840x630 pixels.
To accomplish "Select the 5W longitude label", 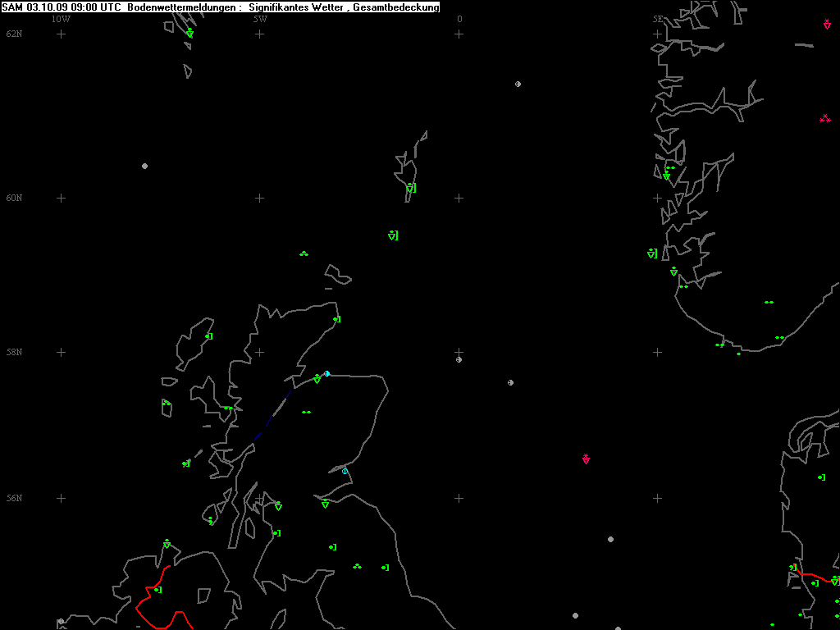I will pyautogui.click(x=259, y=19).
